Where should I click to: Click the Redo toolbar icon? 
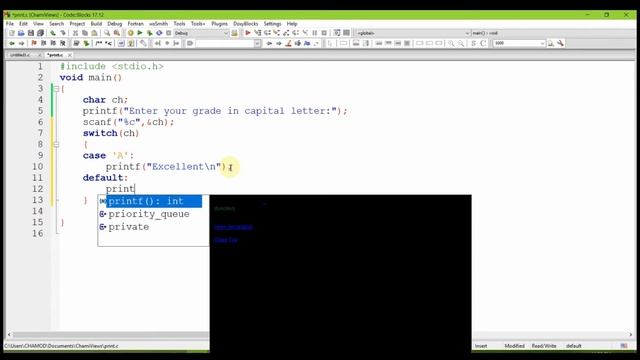click(63, 33)
